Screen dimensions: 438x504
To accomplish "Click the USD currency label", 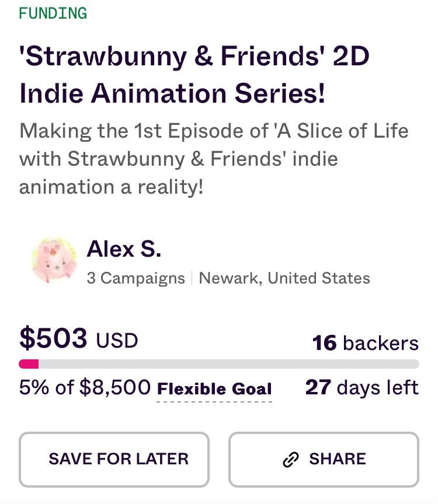I will click(117, 340).
